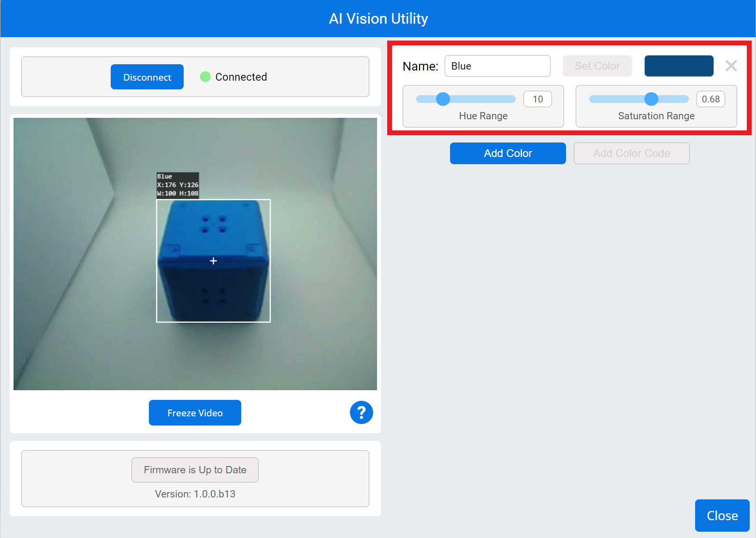Click the disabled Set Color button
Image resolution: width=756 pixels, height=538 pixels.
(x=597, y=66)
